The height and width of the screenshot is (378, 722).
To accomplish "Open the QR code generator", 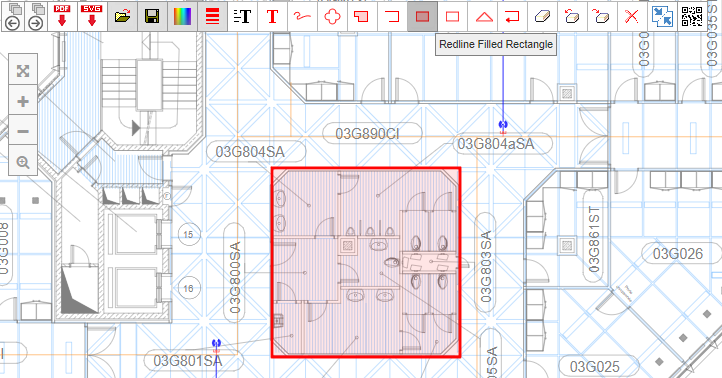I will pyautogui.click(x=692, y=16).
